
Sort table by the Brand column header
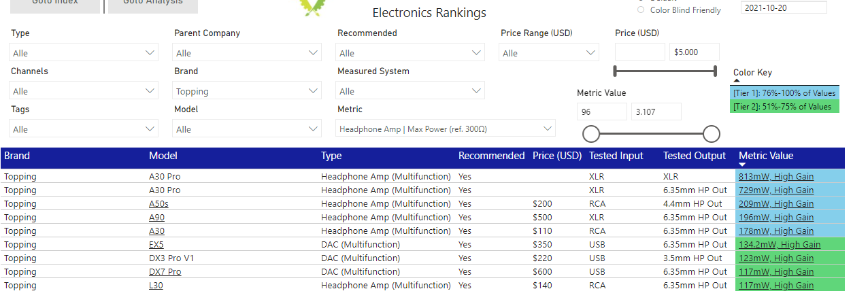click(x=17, y=156)
